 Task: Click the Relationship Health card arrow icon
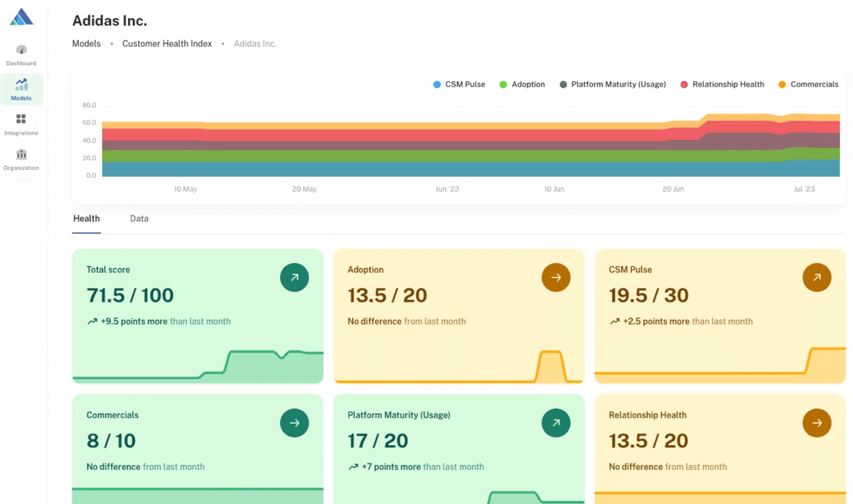pos(817,423)
